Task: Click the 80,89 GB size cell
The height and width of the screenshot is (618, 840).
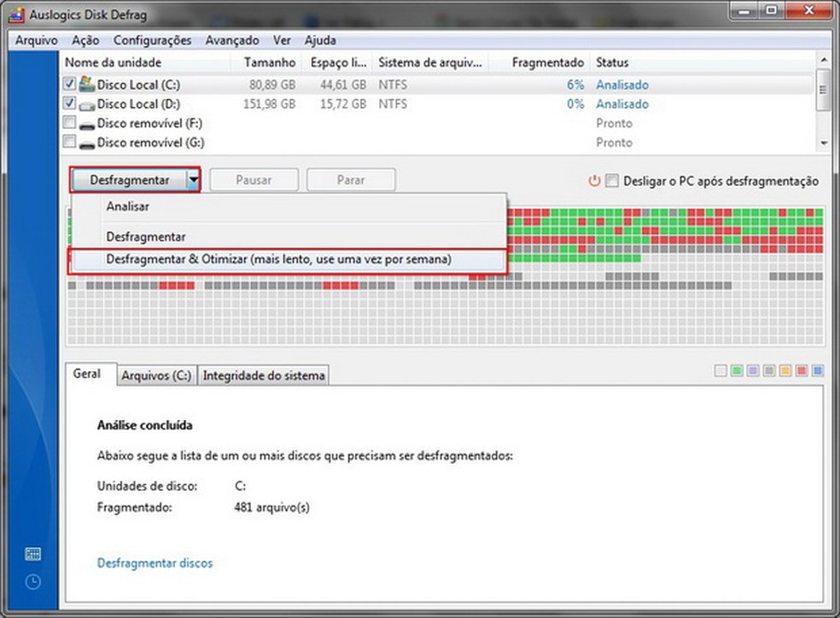Action: (272, 85)
